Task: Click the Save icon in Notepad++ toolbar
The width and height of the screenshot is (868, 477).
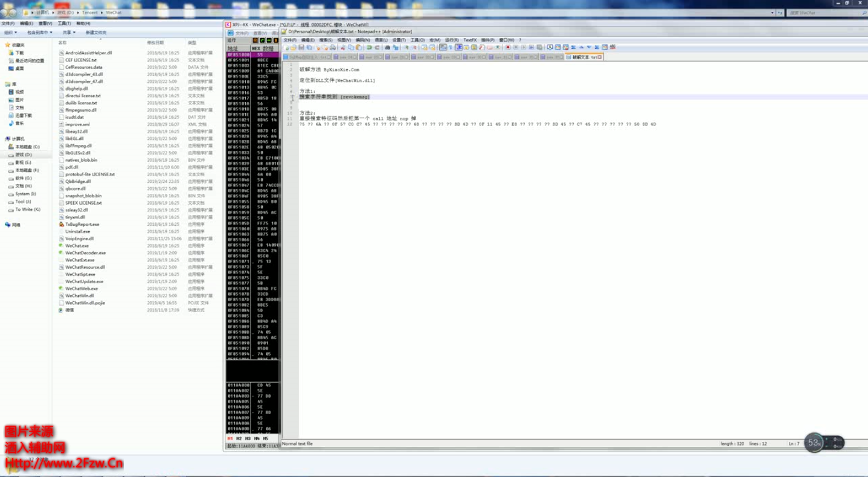Action: click(301, 47)
